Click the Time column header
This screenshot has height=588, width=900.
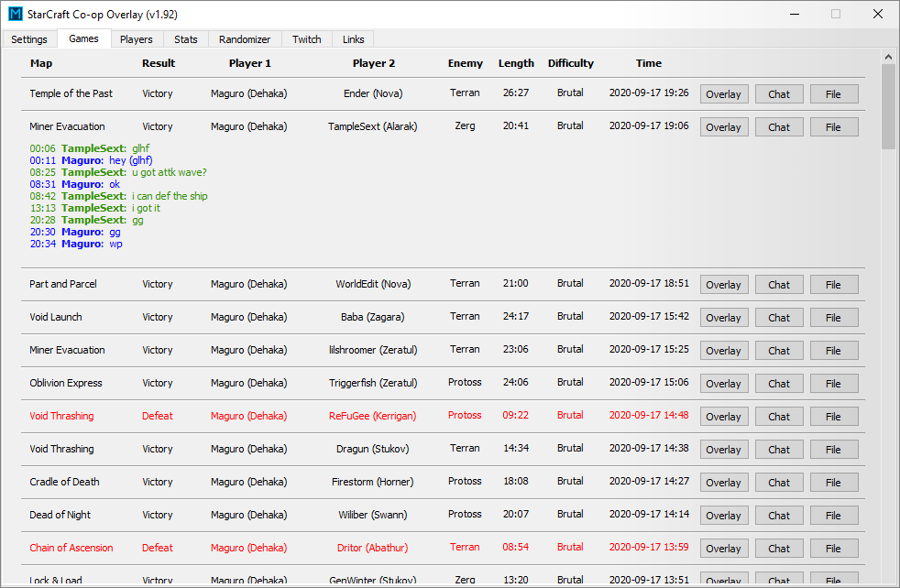pos(649,63)
